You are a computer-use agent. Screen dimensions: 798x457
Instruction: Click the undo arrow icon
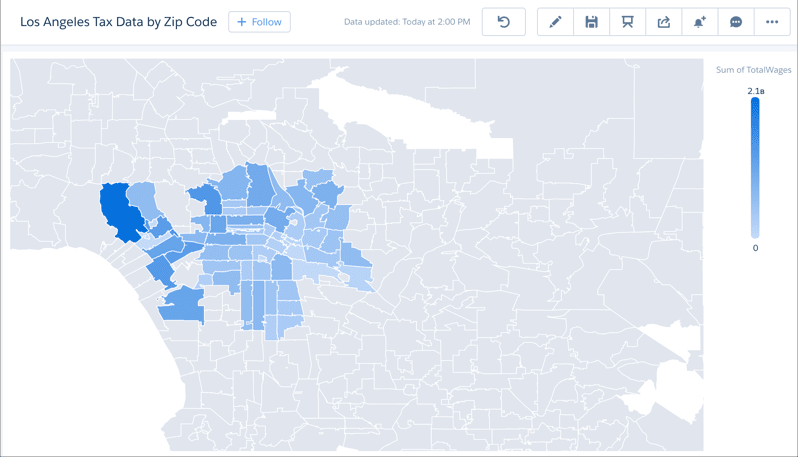pyautogui.click(x=503, y=22)
